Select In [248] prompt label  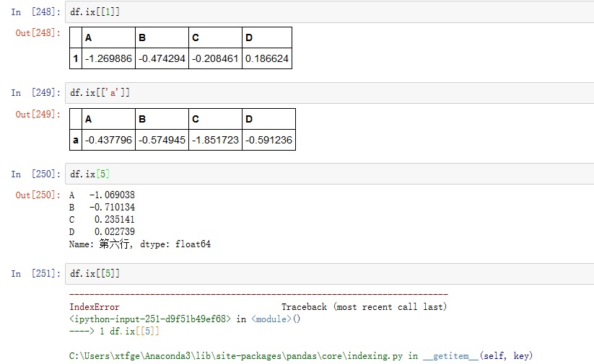[x=35, y=12]
